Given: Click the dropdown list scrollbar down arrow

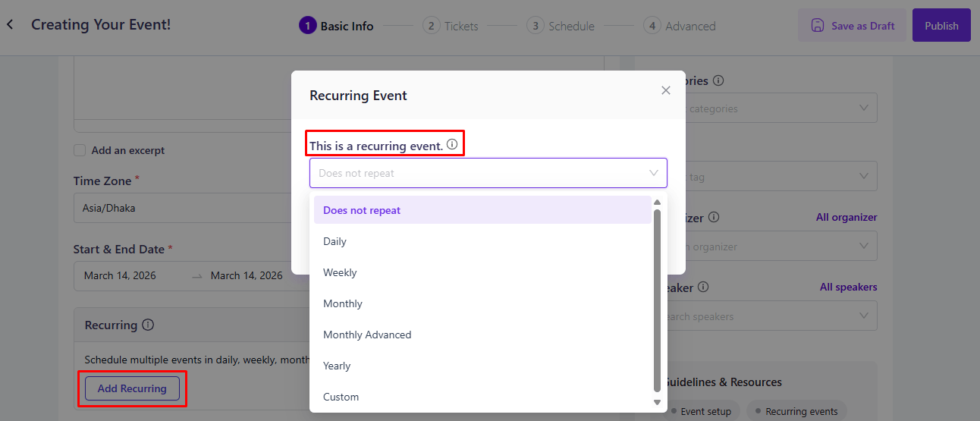Looking at the screenshot, I should [658, 402].
